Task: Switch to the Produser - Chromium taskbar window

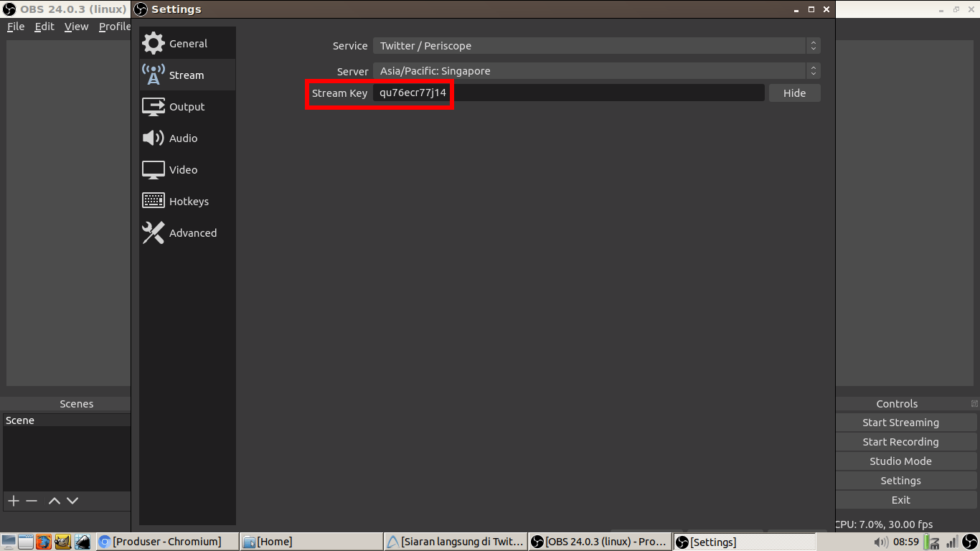Action: click(x=166, y=542)
